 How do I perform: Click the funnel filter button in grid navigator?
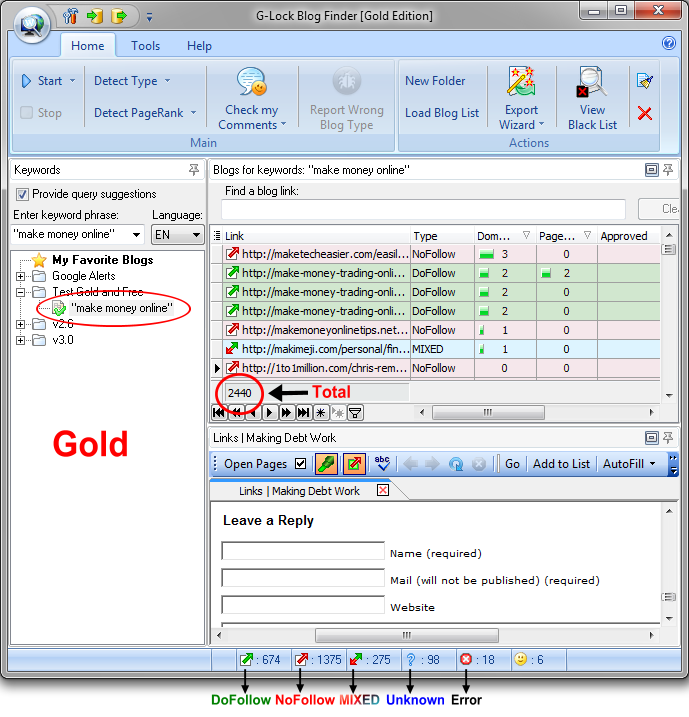(355, 413)
